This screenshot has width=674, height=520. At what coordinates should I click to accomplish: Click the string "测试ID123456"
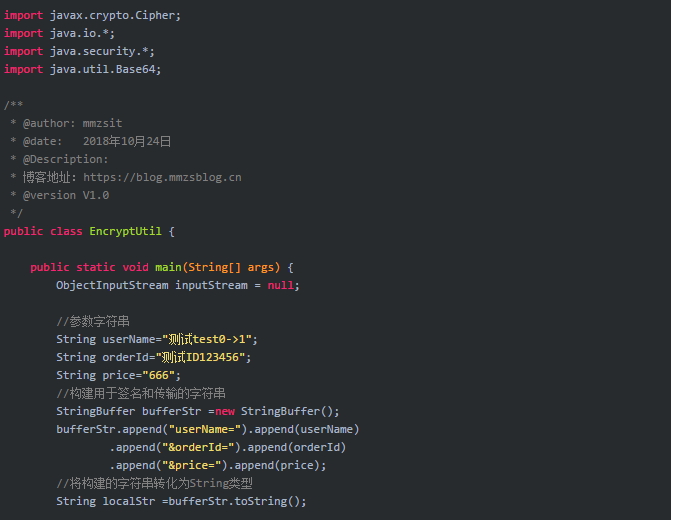click(200, 358)
